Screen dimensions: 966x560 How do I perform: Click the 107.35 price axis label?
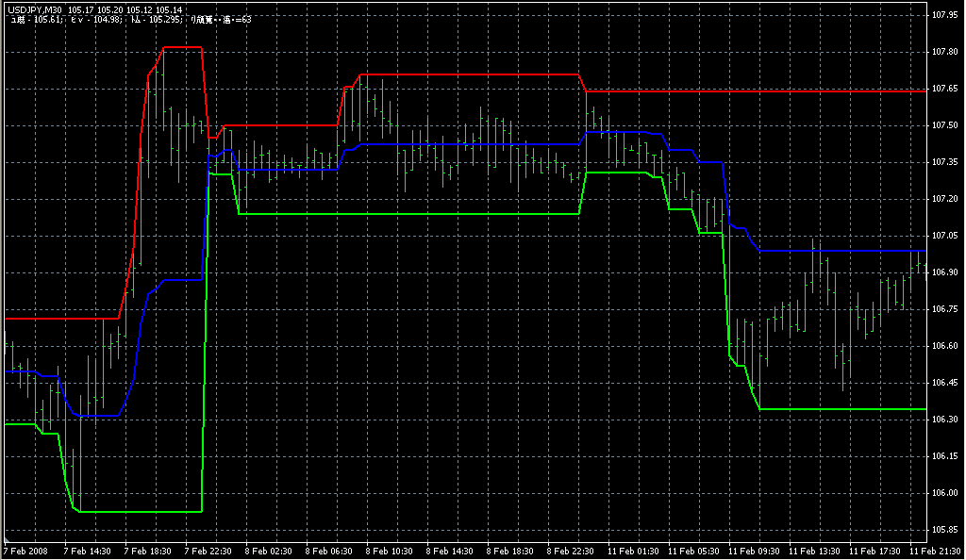945,162
